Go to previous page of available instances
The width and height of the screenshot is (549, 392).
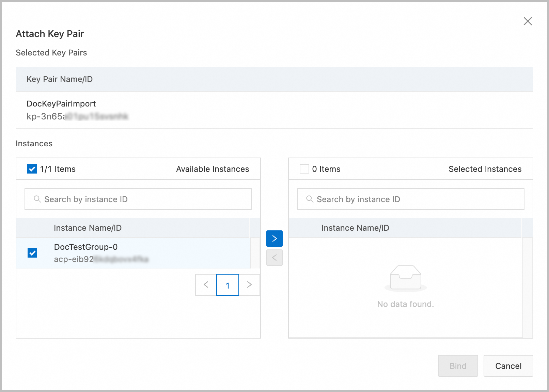click(206, 285)
